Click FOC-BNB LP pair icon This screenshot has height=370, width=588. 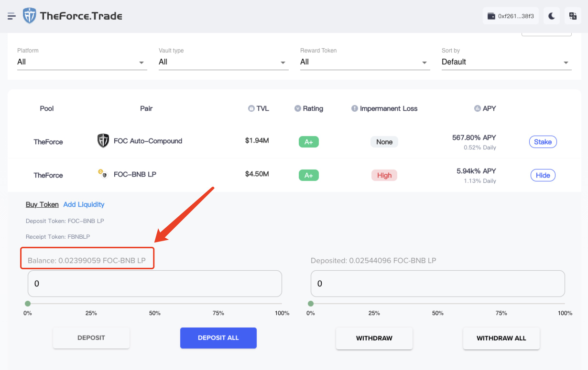pyautogui.click(x=102, y=174)
